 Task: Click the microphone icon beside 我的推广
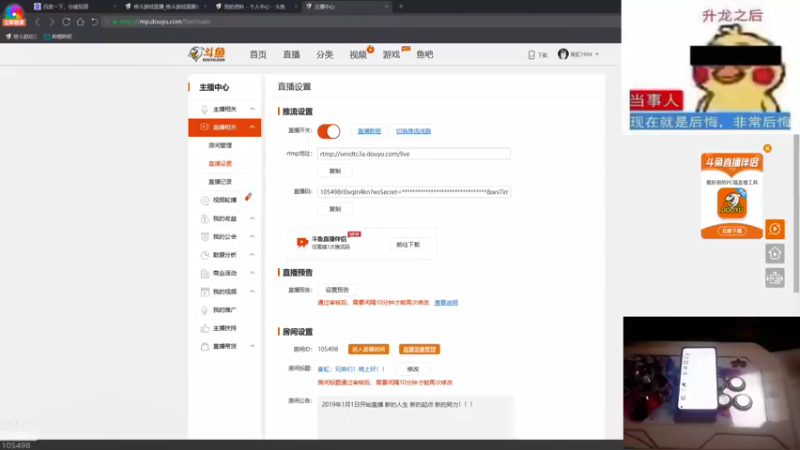[205, 310]
